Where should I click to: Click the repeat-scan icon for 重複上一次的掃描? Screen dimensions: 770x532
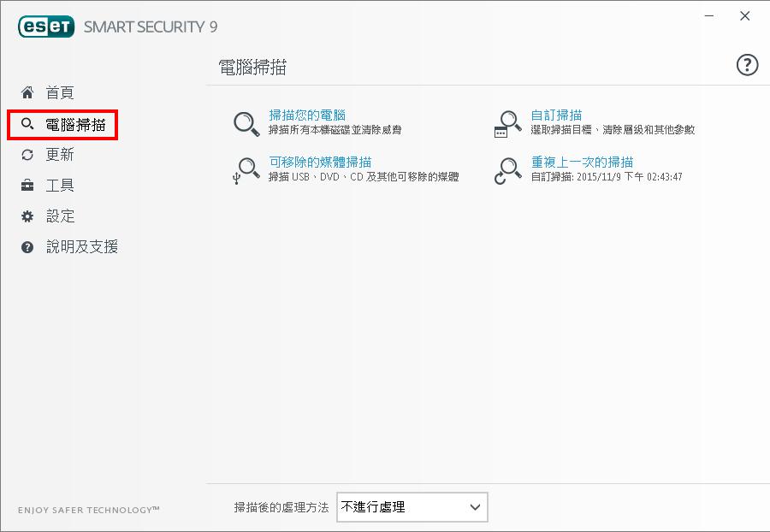tap(507, 171)
